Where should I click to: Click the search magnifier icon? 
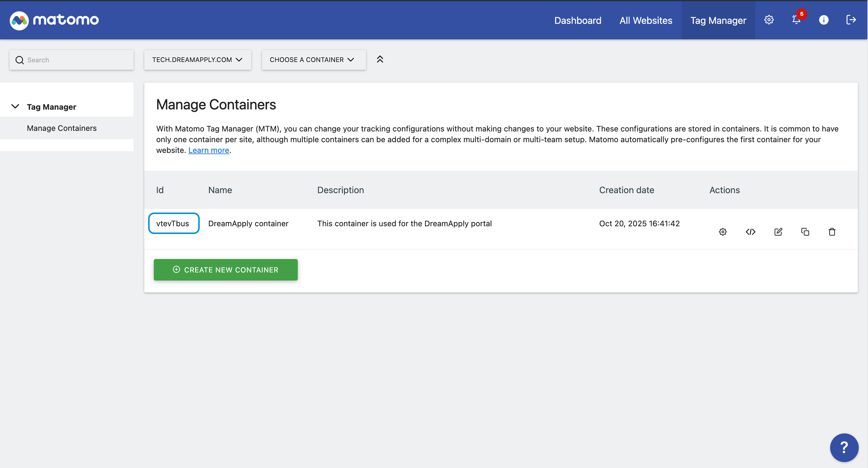[x=20, y=60]
